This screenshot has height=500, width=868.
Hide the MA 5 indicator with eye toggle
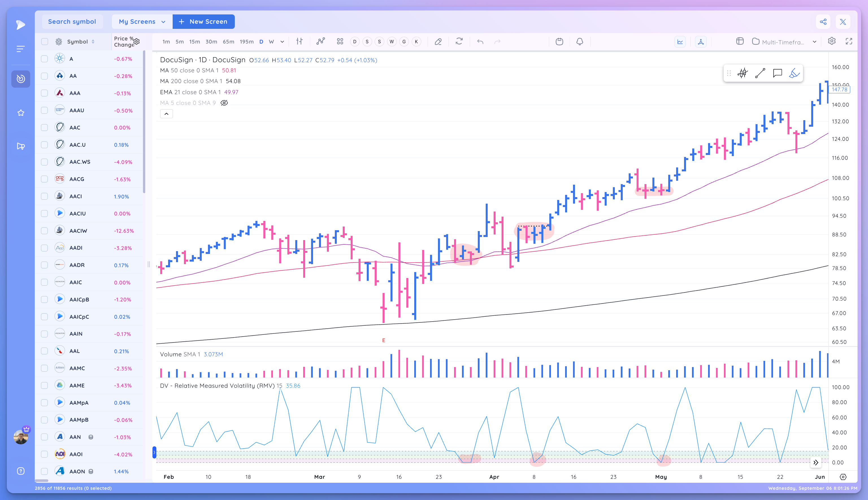point(224,103)
